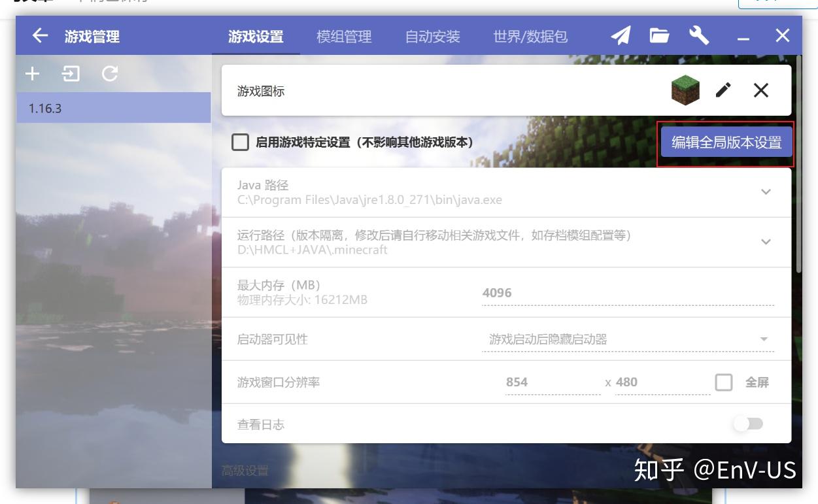
Task: Switch to the 模组管理 tab
Action: point(345,37)
